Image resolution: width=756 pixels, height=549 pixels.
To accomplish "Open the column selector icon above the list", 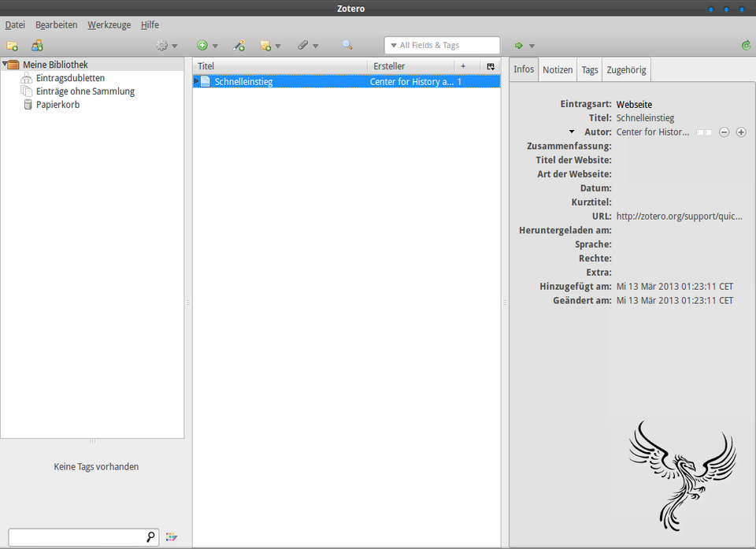I will point(491,66).
